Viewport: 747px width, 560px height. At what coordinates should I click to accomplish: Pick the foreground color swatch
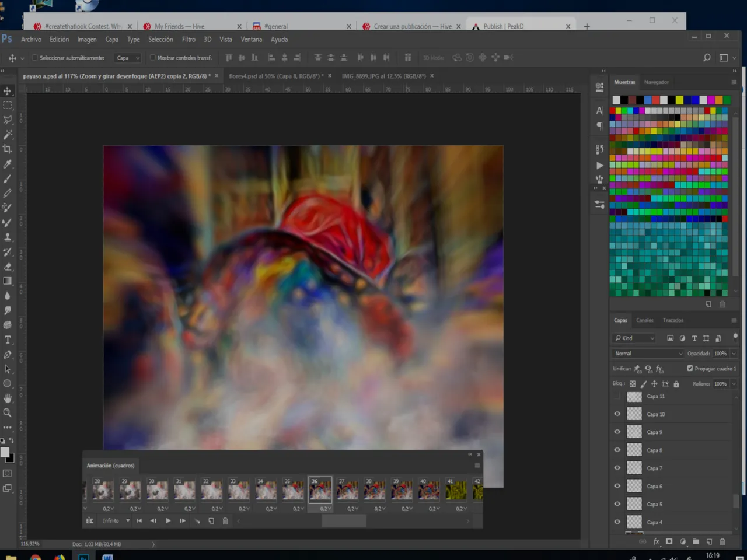point(5,453)
